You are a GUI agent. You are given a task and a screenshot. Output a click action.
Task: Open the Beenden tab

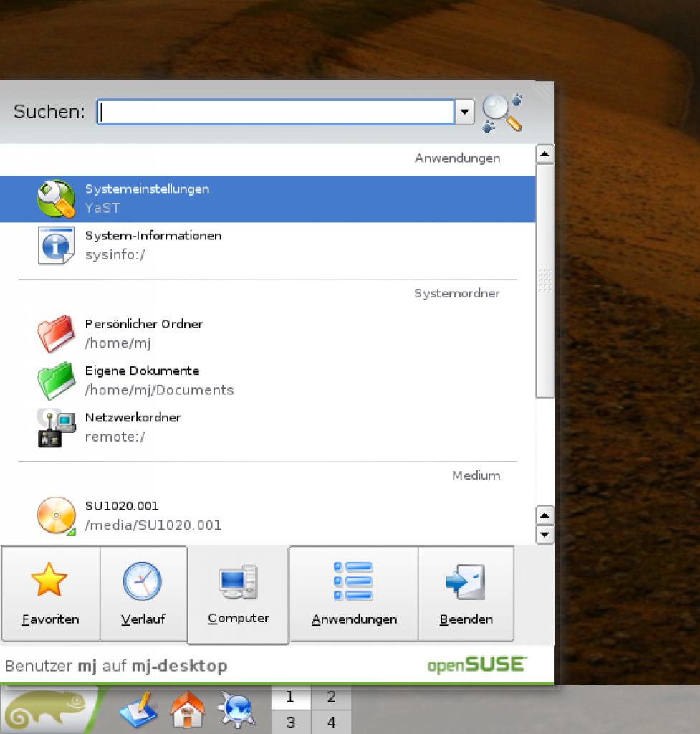pos(466,594)
